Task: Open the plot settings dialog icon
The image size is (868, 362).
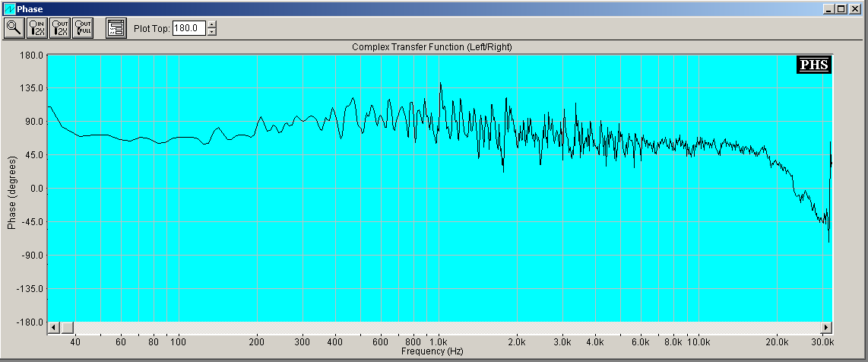Action: (116, 28)
